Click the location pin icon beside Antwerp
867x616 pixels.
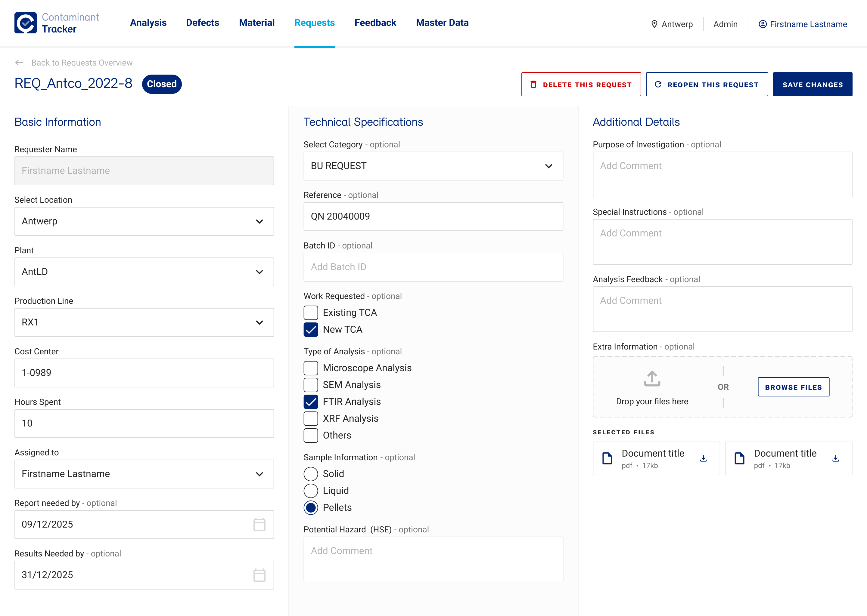[x=654, y=24]
